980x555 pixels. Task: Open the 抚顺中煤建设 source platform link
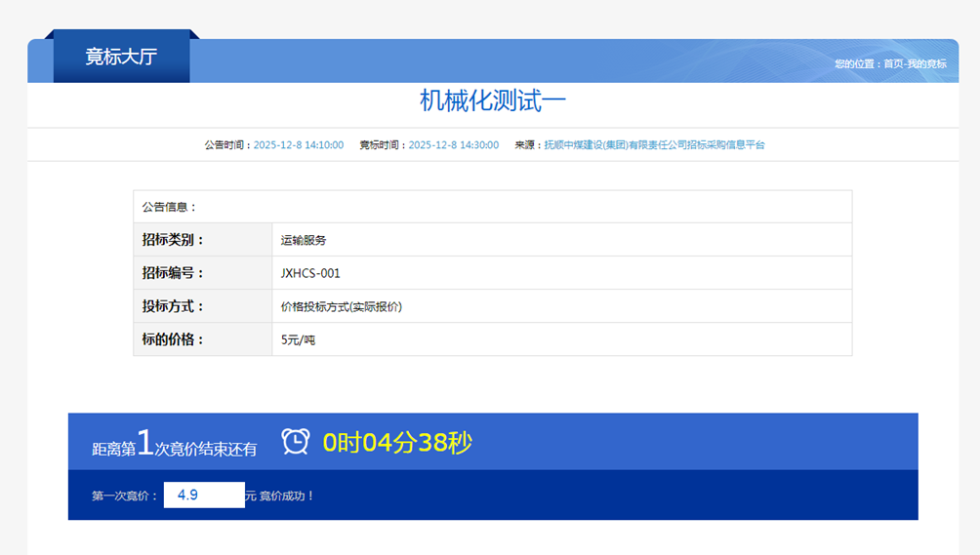(x=654, y=144)
